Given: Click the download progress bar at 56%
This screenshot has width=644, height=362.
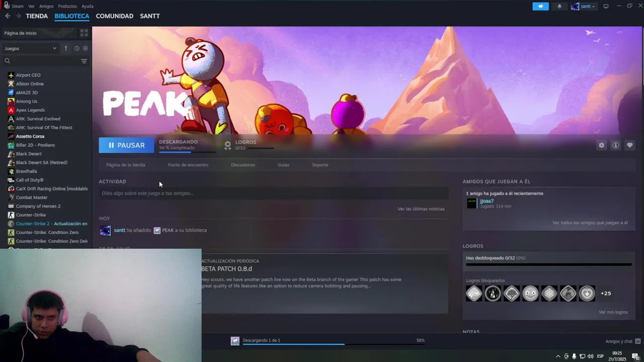Looking at the screenshot, I should point(333,344).
